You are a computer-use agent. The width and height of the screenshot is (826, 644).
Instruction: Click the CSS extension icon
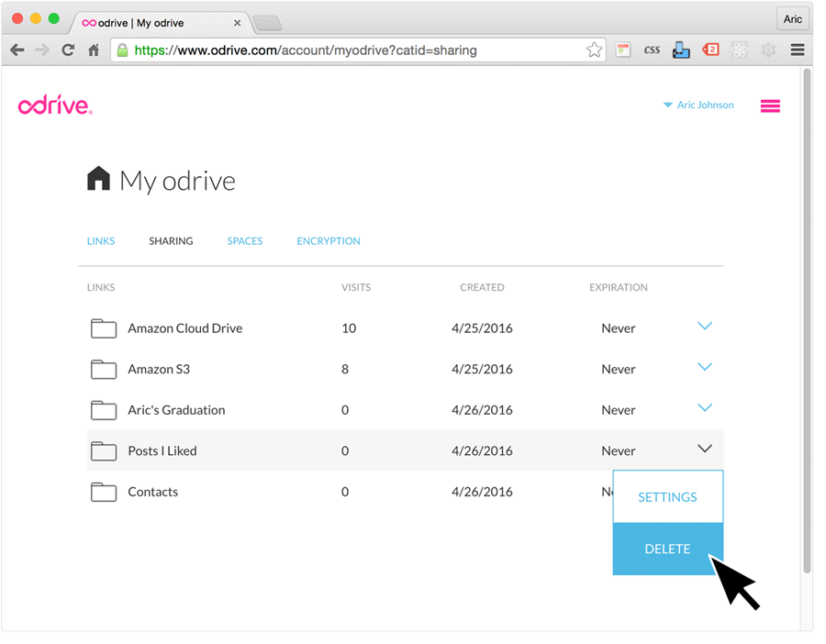pyautogui.click(x=652, y=50)
